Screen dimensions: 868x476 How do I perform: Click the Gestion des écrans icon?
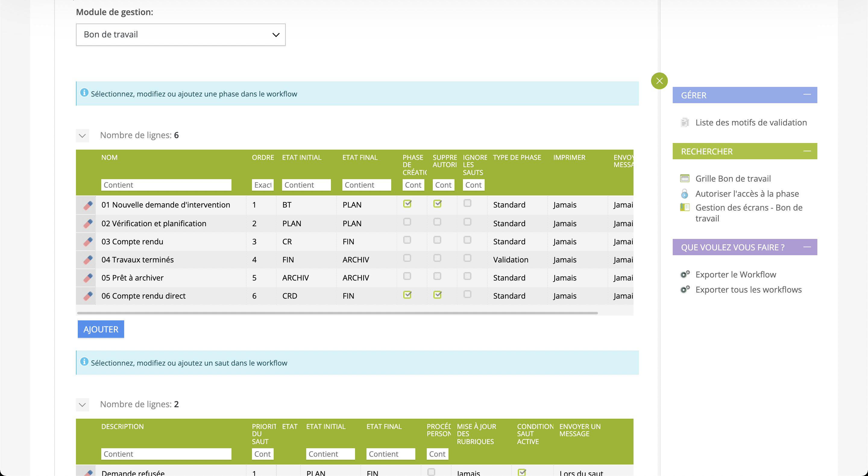pyautogui.click(x=684, y=207)
